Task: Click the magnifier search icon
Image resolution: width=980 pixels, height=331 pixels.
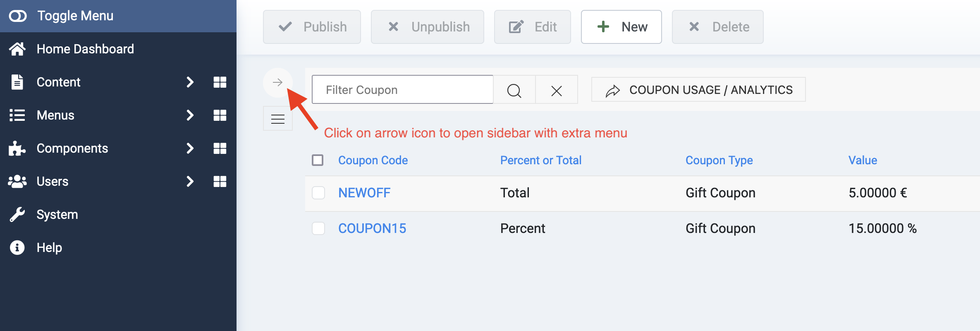Action: click(514, 90)
